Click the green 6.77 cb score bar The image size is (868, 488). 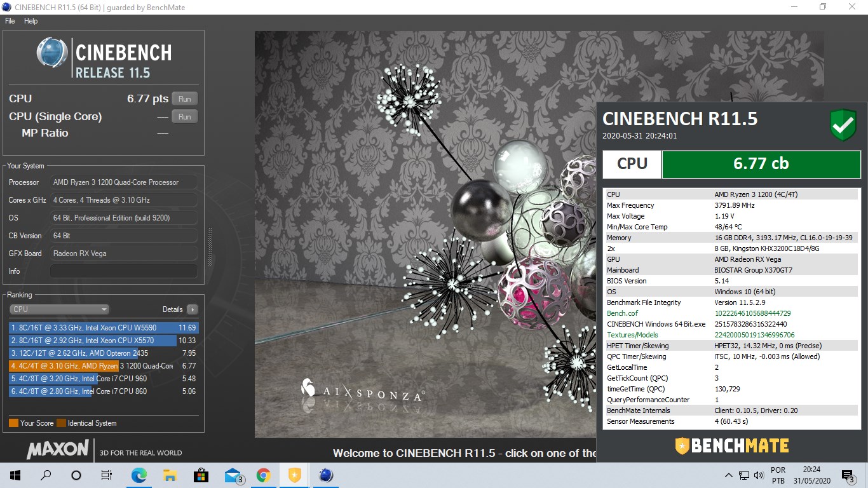[761, 164]
